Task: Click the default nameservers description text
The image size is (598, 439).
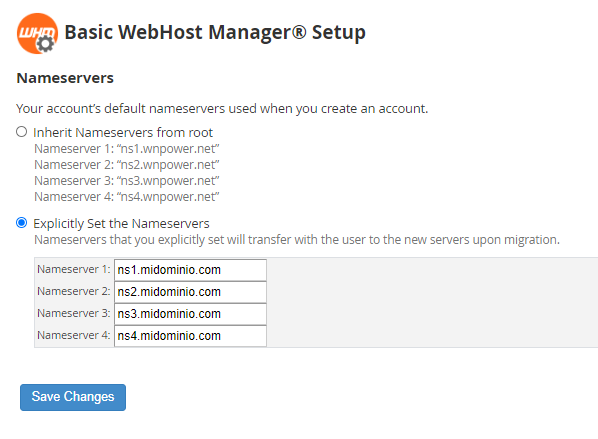Action: point(222,109)
